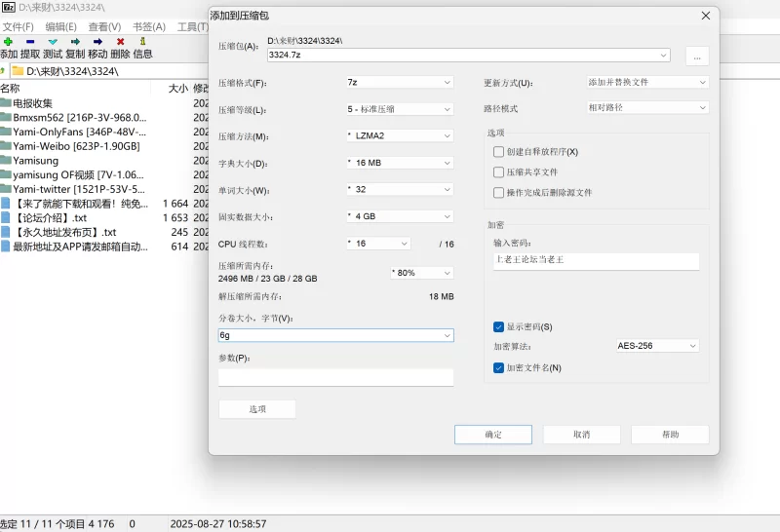
Task: Open the 更新方式 dropdown
Action: pos(647,82)
